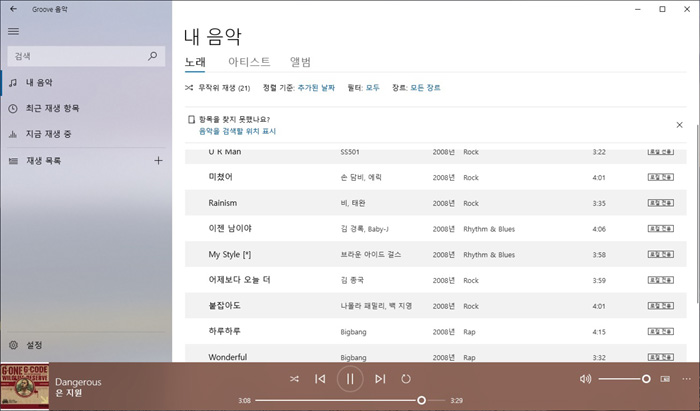Click the 음악을 검색할 위치 표시 link

[x=237, y=131]
